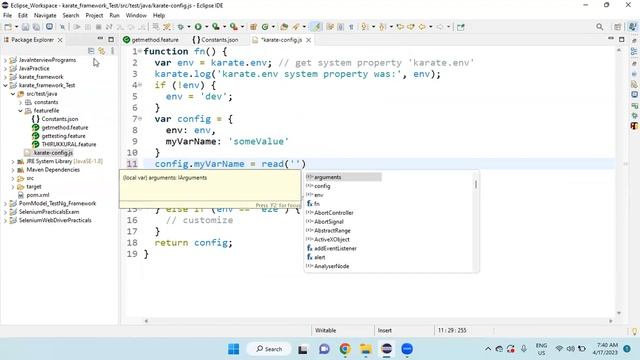
Task: Open the Project menu
Action: (x=94, y=15)
